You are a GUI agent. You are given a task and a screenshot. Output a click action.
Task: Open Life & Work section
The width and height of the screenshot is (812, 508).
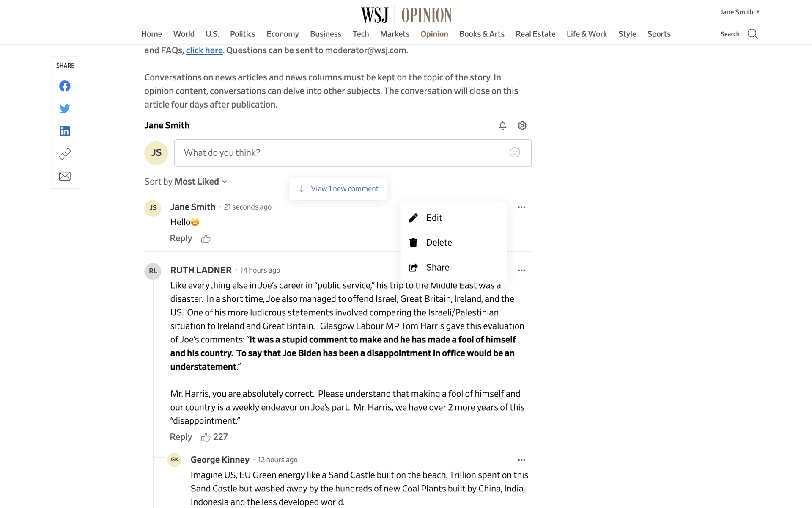tap(587, 34)
